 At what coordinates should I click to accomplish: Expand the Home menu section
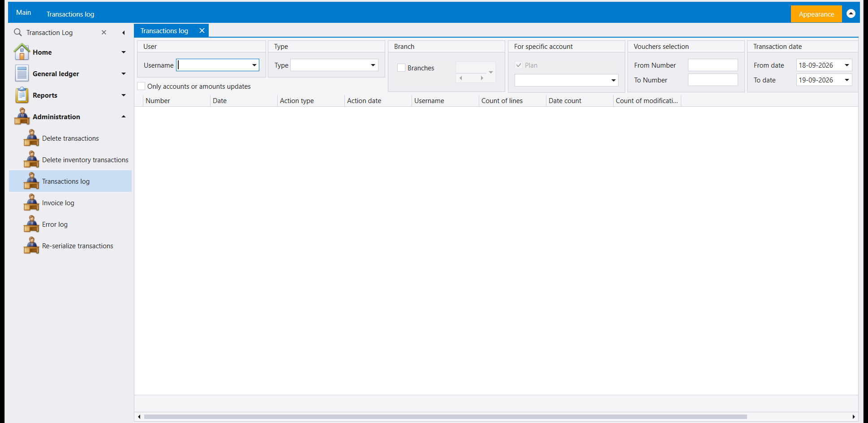click(124, 52)
